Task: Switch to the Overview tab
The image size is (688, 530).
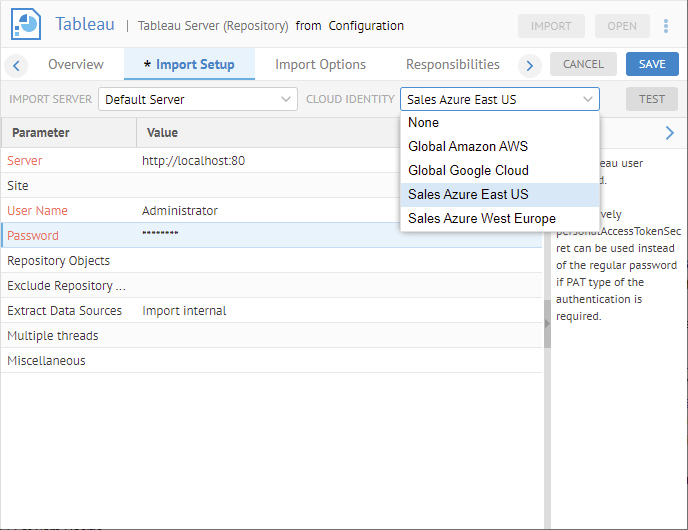Action: pos(76,65)
